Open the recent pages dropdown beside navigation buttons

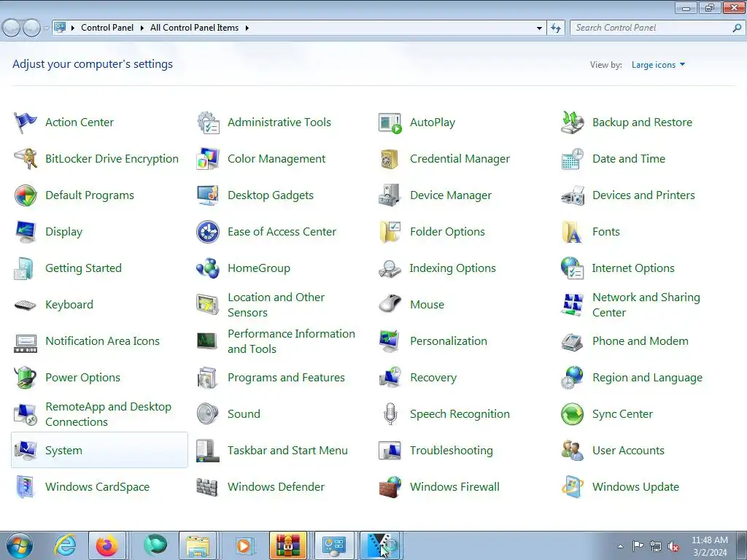[46, 28]
